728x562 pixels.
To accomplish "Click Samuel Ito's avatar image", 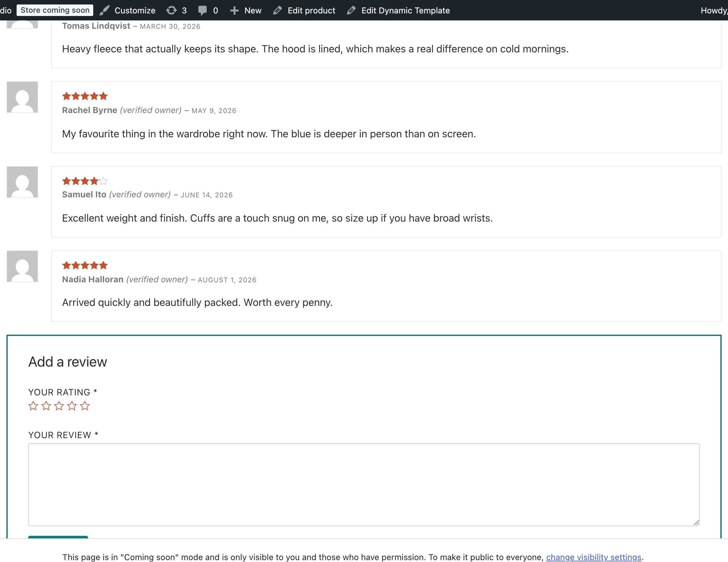I will (22, 182).
